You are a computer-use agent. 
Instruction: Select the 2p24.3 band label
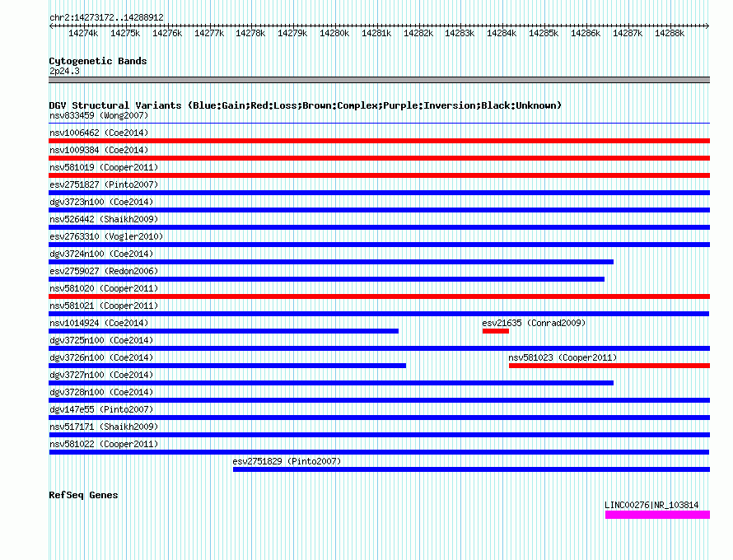point(64,71)
